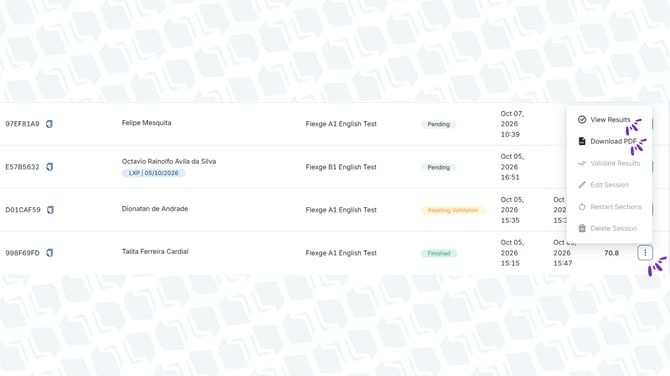Select the name Octavio Rainolfo Avila da Silva
This screenshot has width=670, height=376.
[169, 162]
